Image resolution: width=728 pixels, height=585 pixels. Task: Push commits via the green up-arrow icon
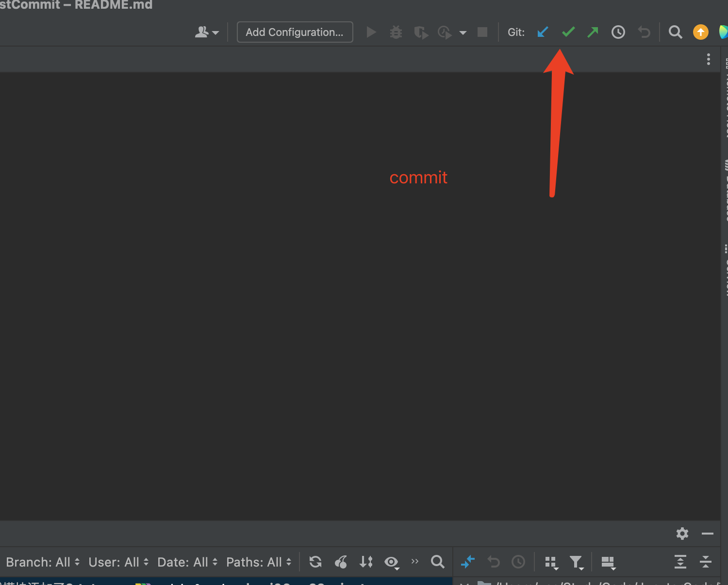point(593,32)
